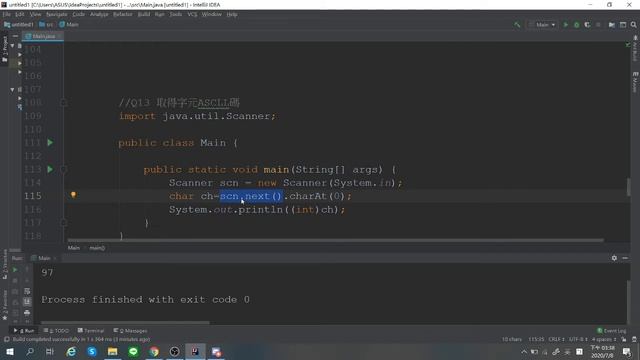Click the editor vertical scrollbar thumb
The width and height of the screenshot is (640, 360).
628,187
